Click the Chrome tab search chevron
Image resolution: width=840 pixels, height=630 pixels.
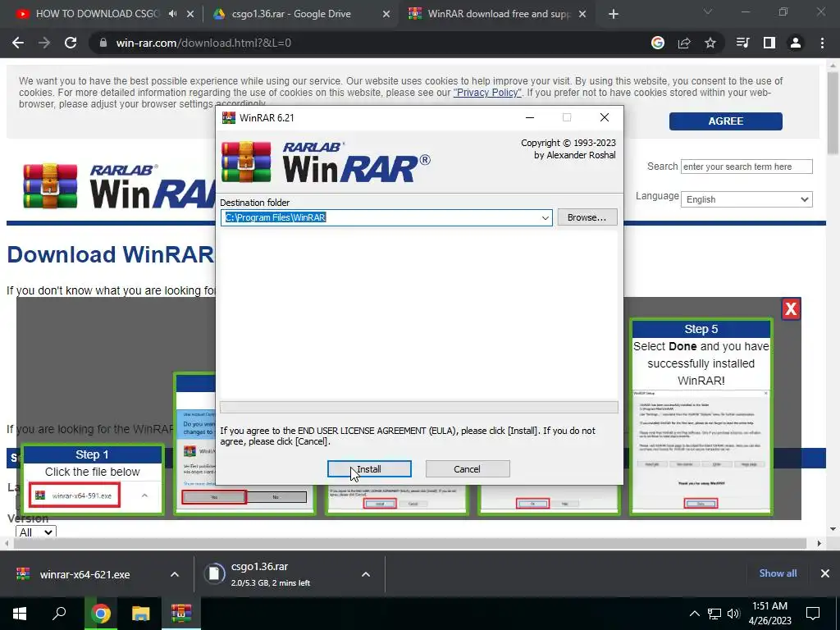click(x=708, y=11)
